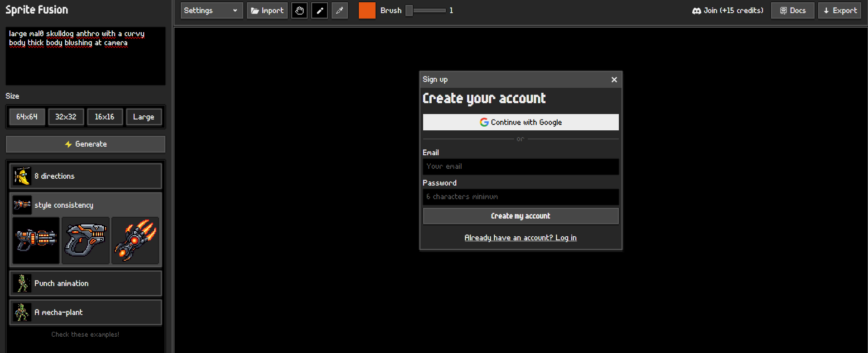Select the 32x32 size option
This screenshot has height=353, width=868.
point(66,117)
